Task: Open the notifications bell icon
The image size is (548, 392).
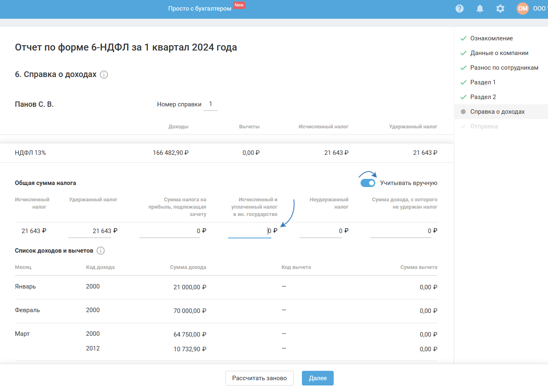Action: tap(480, 9)
